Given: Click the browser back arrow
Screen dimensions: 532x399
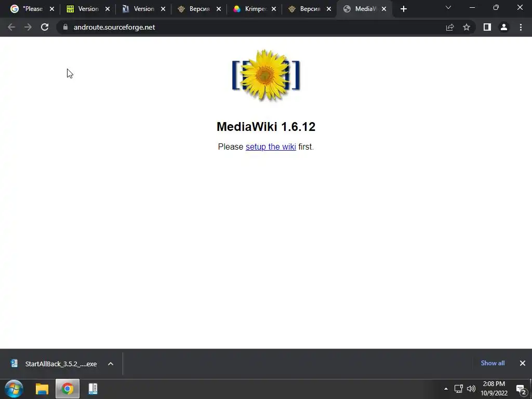Looking at the screenshot, I should pos(11,27).
